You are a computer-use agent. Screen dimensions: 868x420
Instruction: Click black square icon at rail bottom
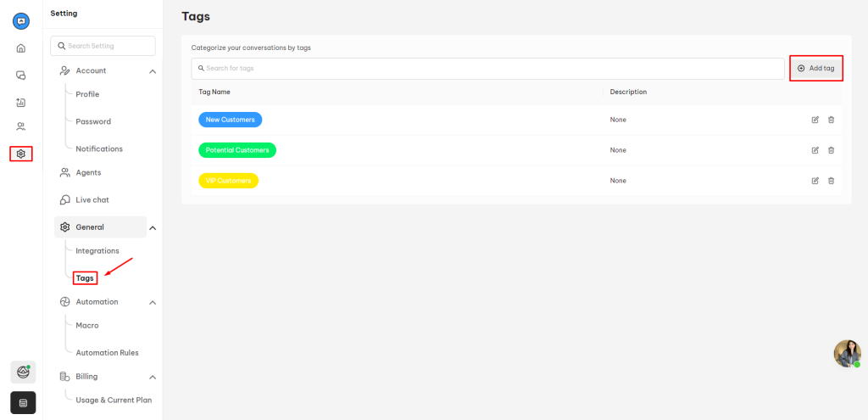[x=23, y=403]
